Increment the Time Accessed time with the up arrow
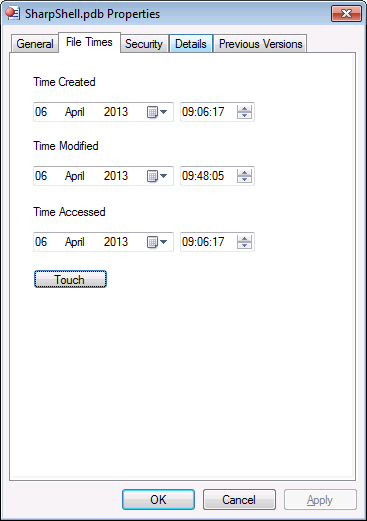 pos(244,238)
